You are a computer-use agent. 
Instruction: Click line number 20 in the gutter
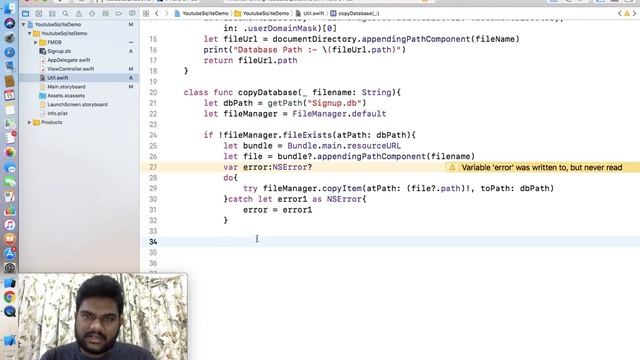(153, 93)
